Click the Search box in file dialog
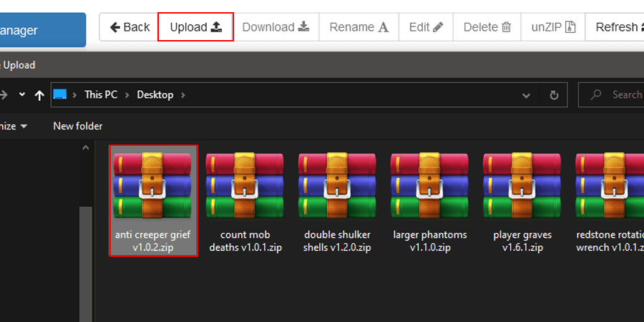The height and width of the screenshot is (322, 644). (611, 95)
